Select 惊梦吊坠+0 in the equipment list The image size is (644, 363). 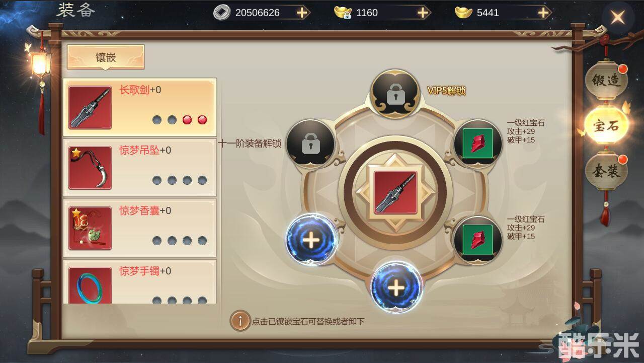(x=140, y=167)
